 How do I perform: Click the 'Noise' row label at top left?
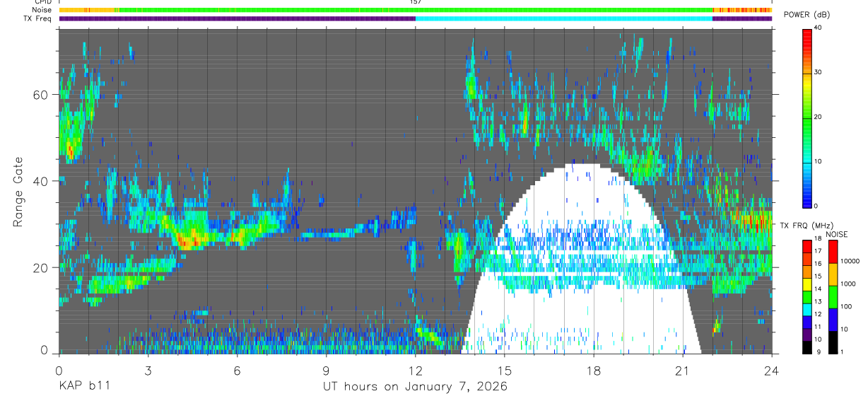(42, 11)
